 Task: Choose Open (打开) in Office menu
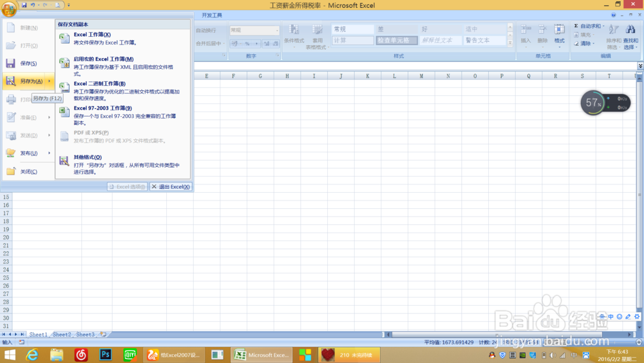[x=28, y=45]
